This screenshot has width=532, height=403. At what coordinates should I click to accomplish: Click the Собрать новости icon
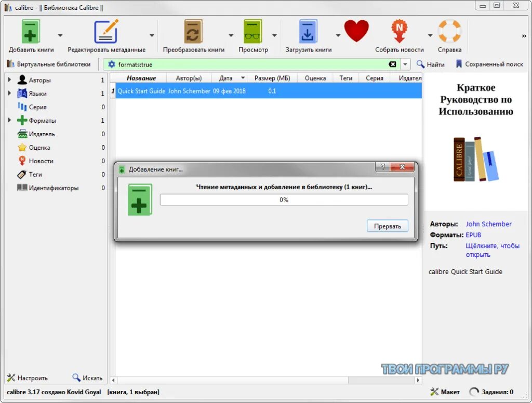point(400,31)
